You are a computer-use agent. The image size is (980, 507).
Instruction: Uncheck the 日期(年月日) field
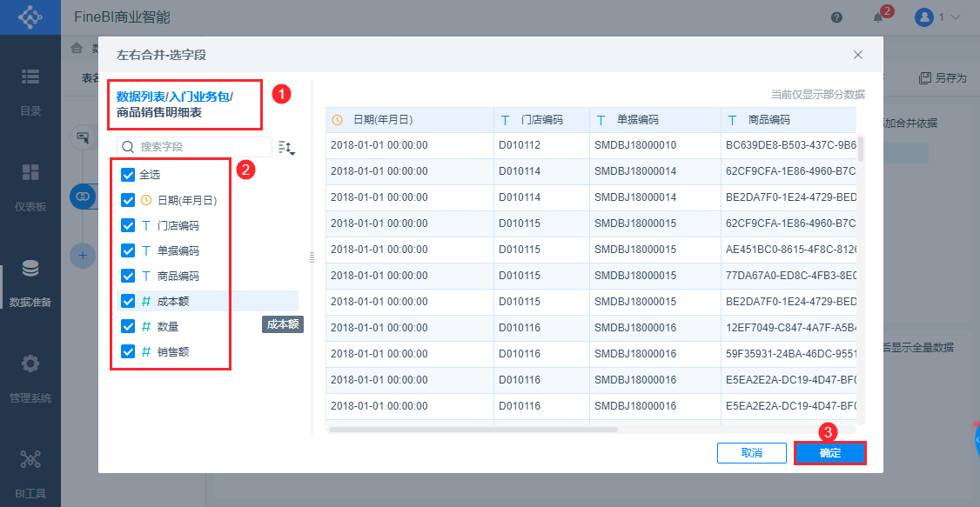pos(128,200)
